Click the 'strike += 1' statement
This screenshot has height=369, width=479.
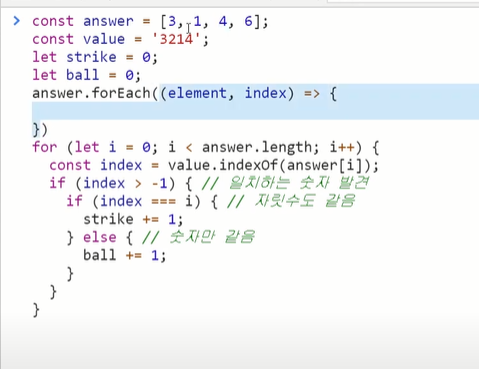(x=133, y=219)
